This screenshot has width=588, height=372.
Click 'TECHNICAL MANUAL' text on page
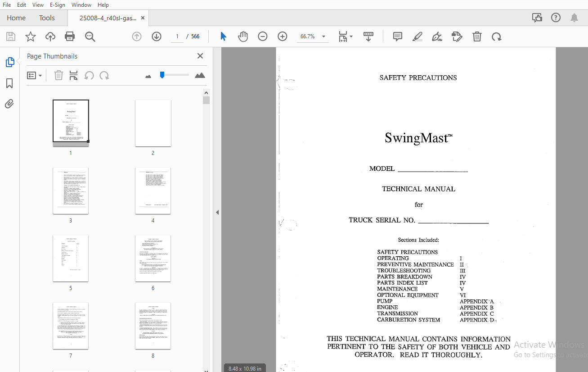coord(418,189)
